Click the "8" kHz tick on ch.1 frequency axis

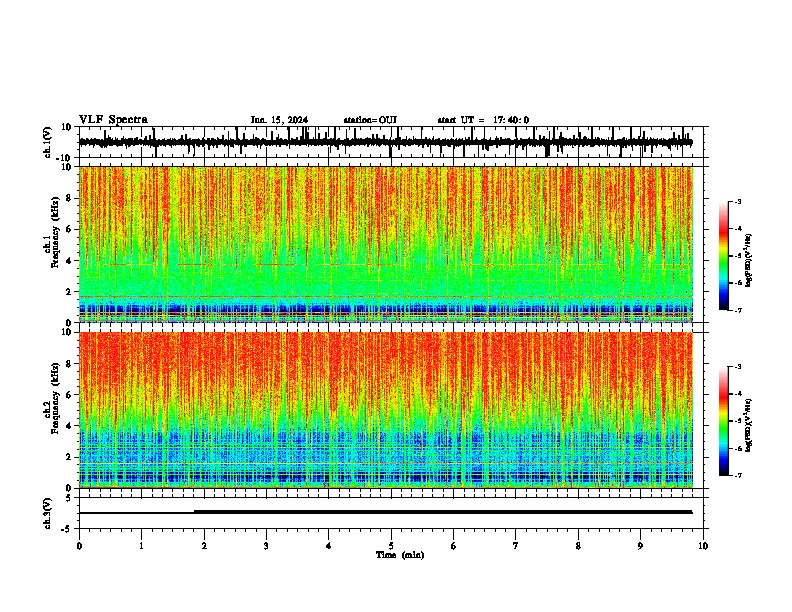pyautogui.click(x=70, y=198)
